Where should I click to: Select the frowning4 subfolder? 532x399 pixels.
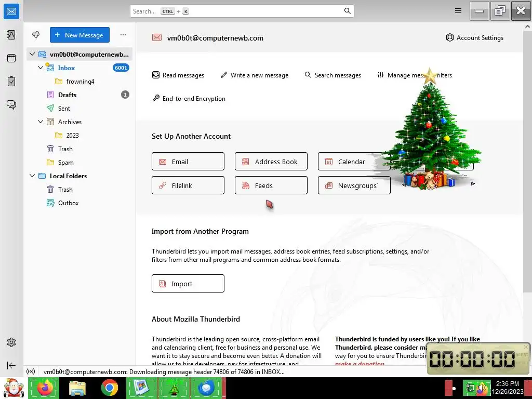click(79, 81)
